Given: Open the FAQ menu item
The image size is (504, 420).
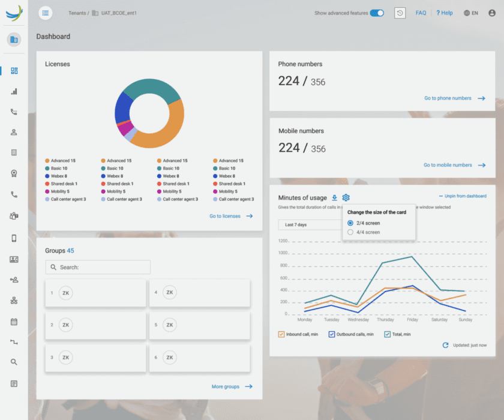Looking at the screenshot, I should [421, 13].
